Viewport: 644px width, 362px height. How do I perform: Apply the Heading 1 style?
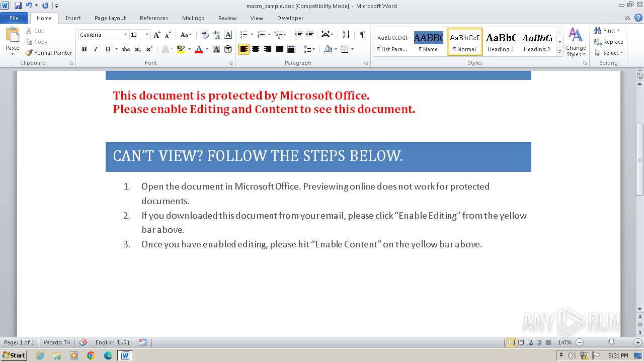pos(501,42)
